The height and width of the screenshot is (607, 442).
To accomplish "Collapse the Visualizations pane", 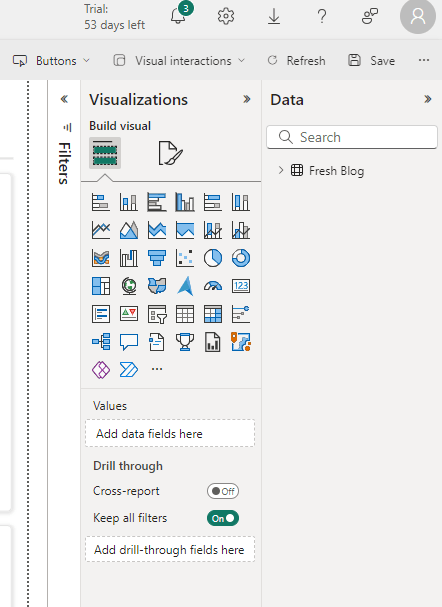I will (x=247, y=99).
